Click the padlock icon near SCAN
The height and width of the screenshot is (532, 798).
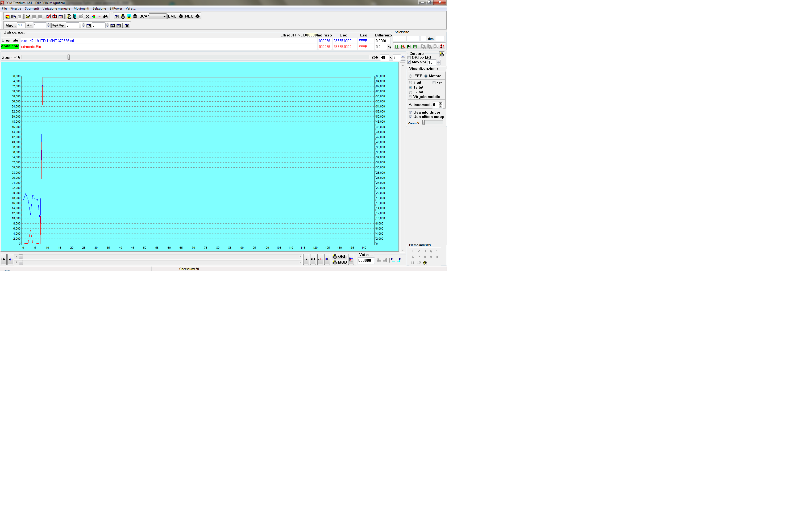(123, 16)
